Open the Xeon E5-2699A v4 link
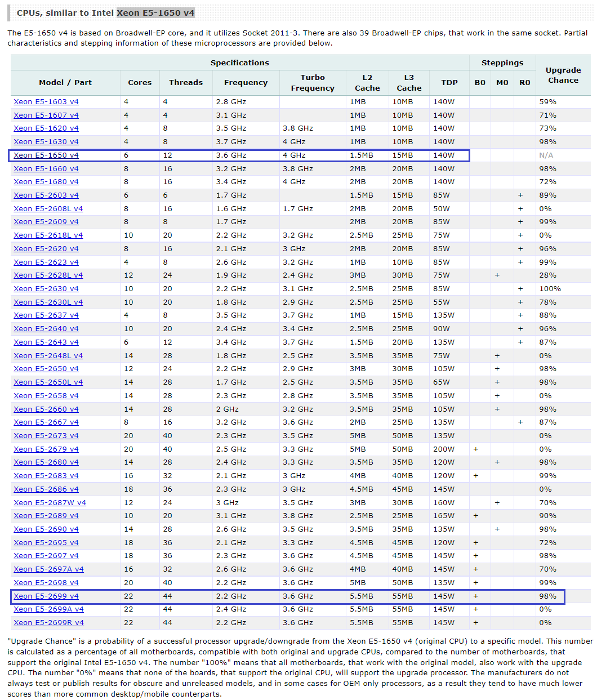The image size is (597, 700). [48, 609]
